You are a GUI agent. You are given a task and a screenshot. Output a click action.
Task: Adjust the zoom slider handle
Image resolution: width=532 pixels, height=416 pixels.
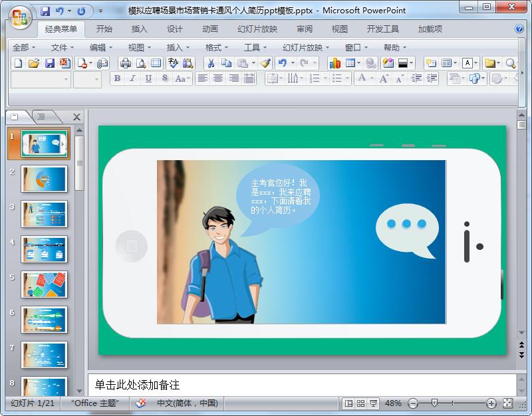(x=434, y=403)
